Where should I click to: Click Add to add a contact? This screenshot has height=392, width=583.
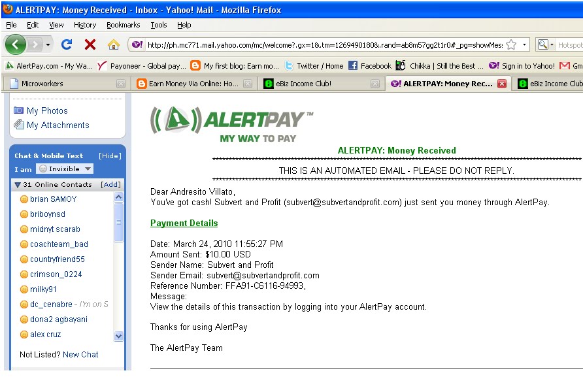[110, 184]
